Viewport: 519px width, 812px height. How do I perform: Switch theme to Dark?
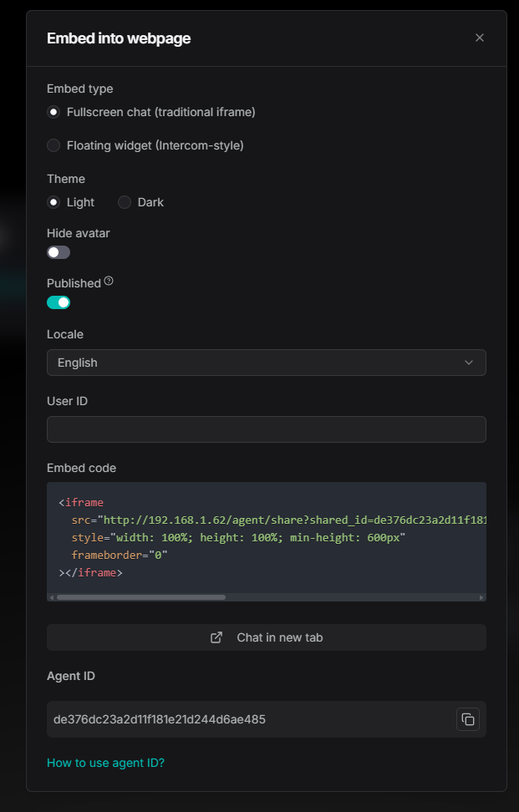pyautogui.click(x=125, y=202)
